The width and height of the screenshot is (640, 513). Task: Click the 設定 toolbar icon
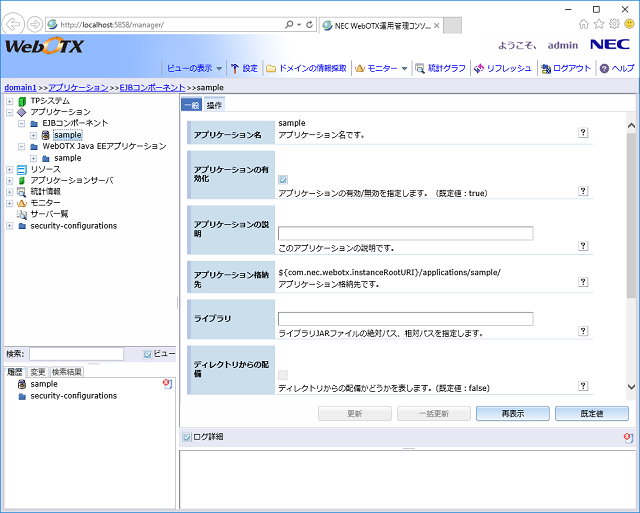click(235, 68)
